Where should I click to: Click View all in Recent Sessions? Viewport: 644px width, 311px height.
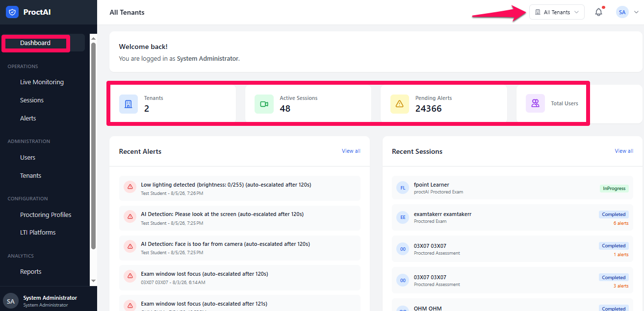coord(624,151)
